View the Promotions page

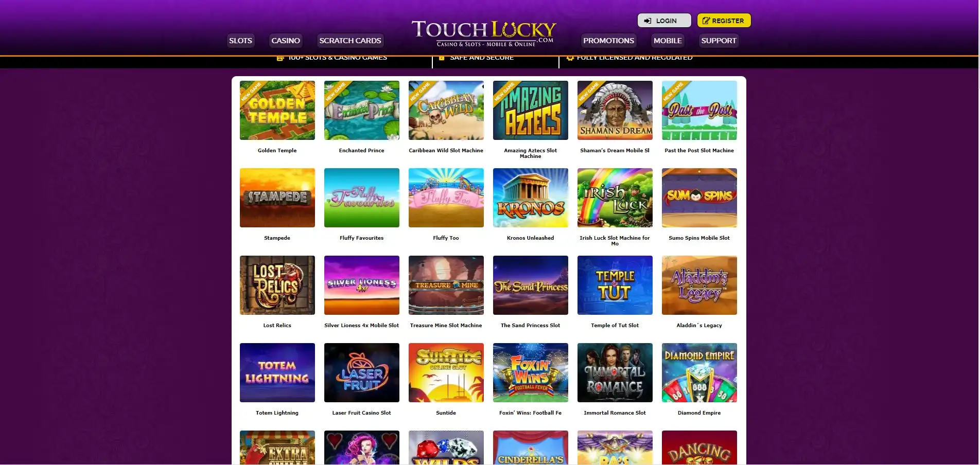pos(608,41)
